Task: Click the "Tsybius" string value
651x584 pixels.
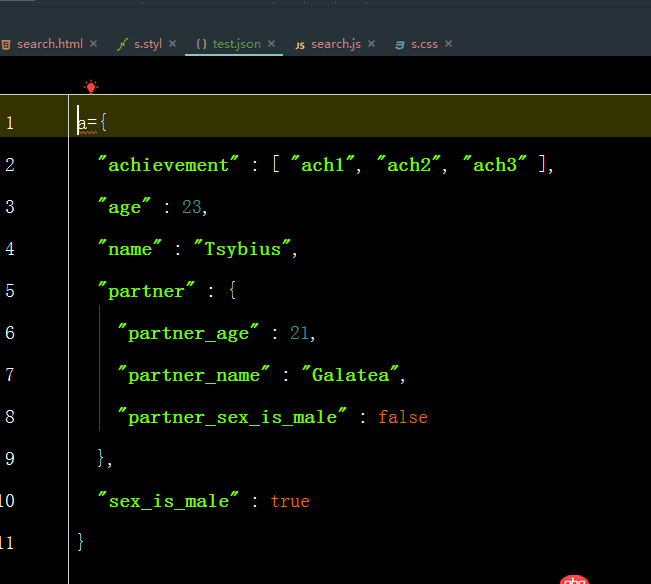Action: pyautogui.click(x=243, y=249)
